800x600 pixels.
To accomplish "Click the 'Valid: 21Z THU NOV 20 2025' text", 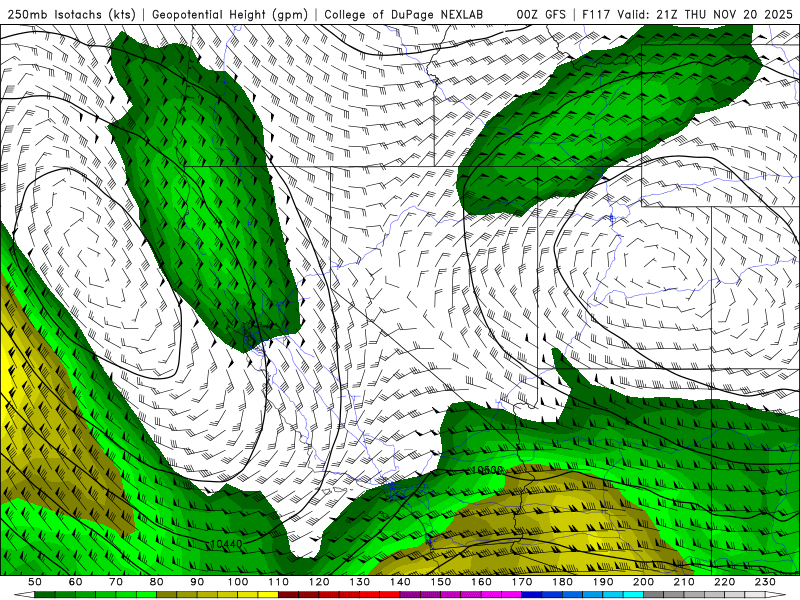I will [705, 14].
